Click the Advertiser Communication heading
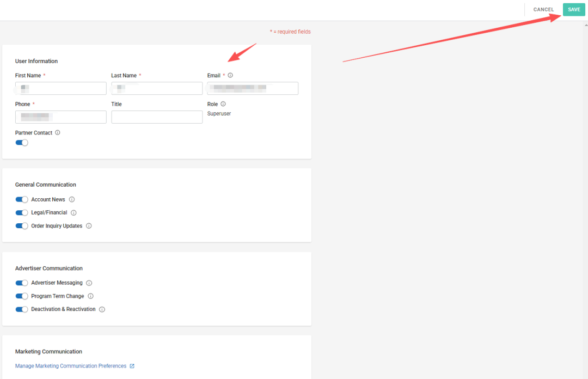The image size is (588, 379). 49,268
